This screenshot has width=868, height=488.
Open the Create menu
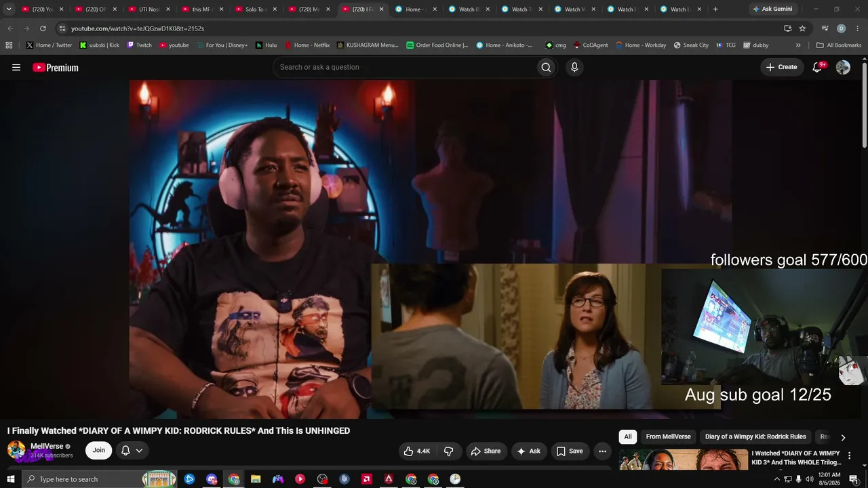(x=781, y=67)
